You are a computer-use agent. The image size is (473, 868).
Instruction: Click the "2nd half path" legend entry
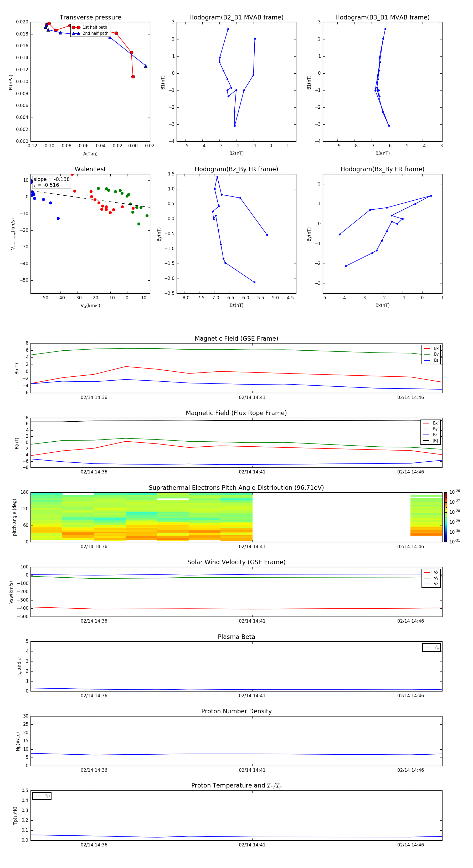point(91,33)
